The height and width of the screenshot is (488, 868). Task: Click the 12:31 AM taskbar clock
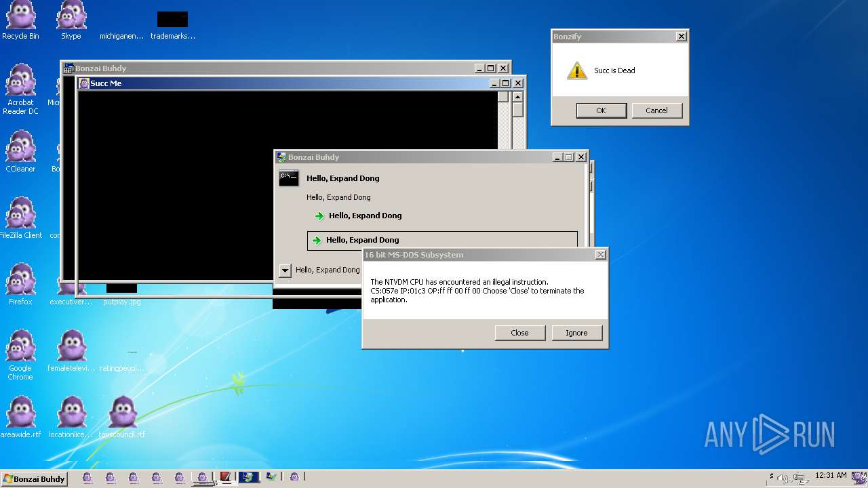(x=831, y=476)
